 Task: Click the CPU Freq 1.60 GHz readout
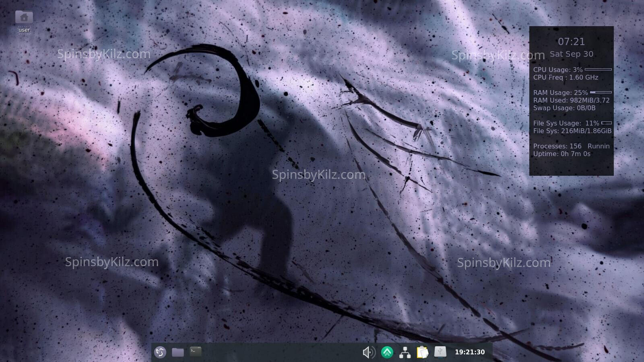pos(566,78)
